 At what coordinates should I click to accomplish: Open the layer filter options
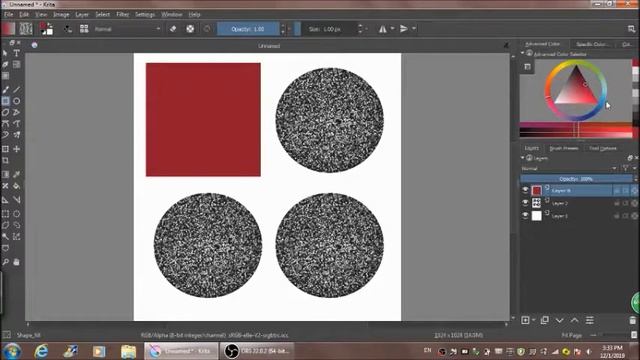(x=625, y=168)
